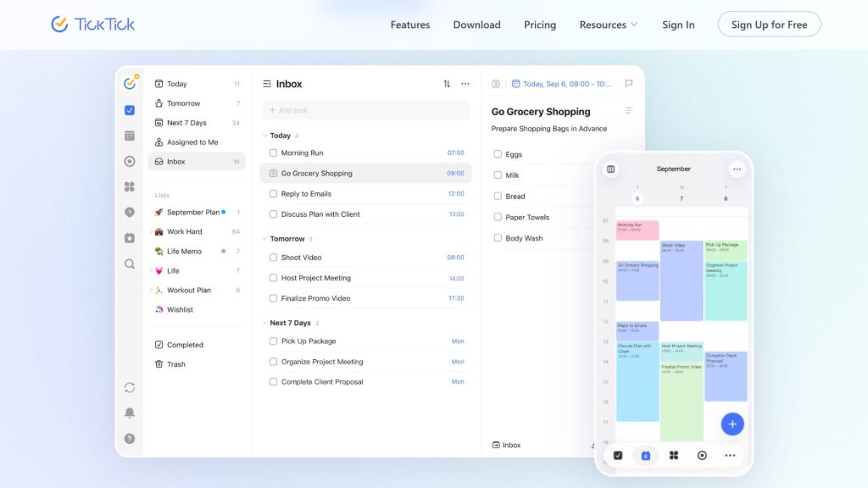Collapse the Next 7 Days task group
The height and width of the screenshot is (488, 868).
pyautogui.click(x=264, y=323)
